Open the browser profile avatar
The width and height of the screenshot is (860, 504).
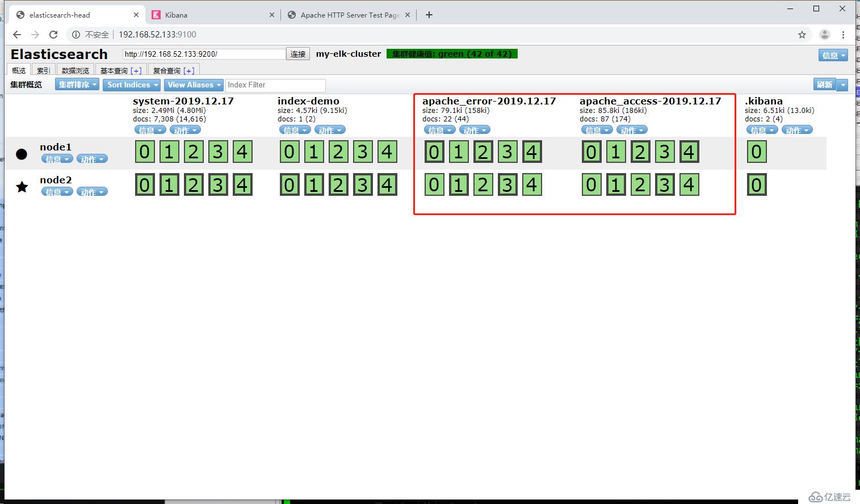point(825,35)
